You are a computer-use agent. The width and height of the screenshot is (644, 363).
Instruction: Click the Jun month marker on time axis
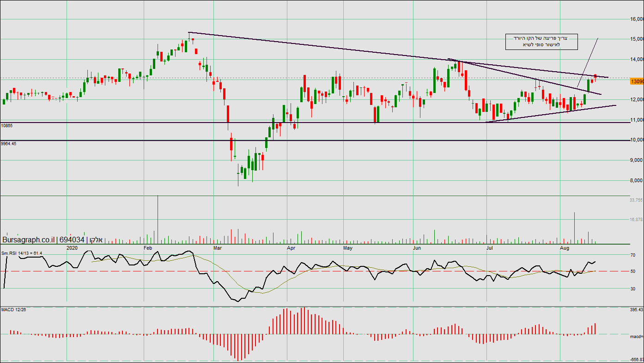(x=417, y=248)
